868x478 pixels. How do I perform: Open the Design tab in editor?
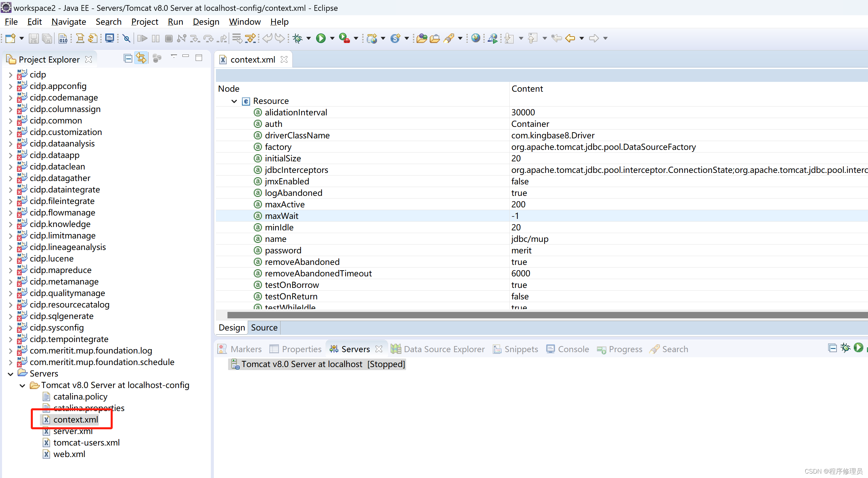[x=231, y=328]
